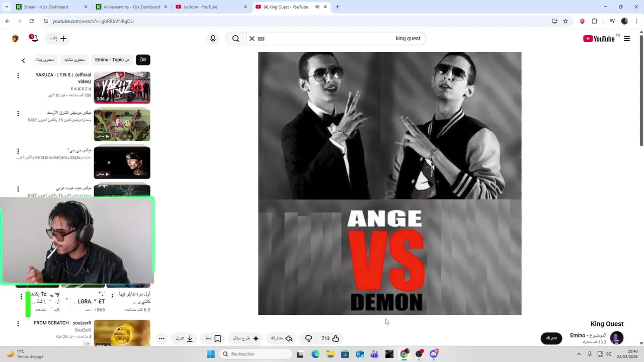Bookmark this page with the star icon
The height and width of the screenshot is (362, 644).
(x=566, y=21)
